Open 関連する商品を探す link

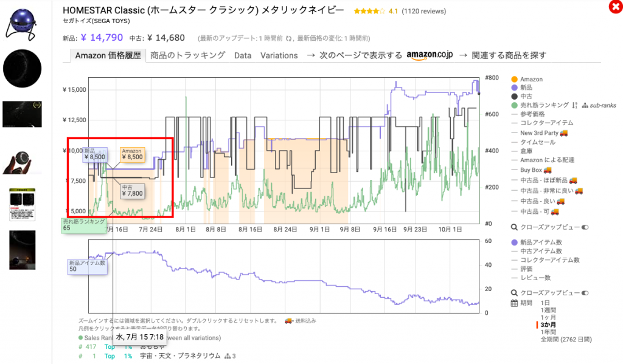pyautogui.click(x=502, y=55)
